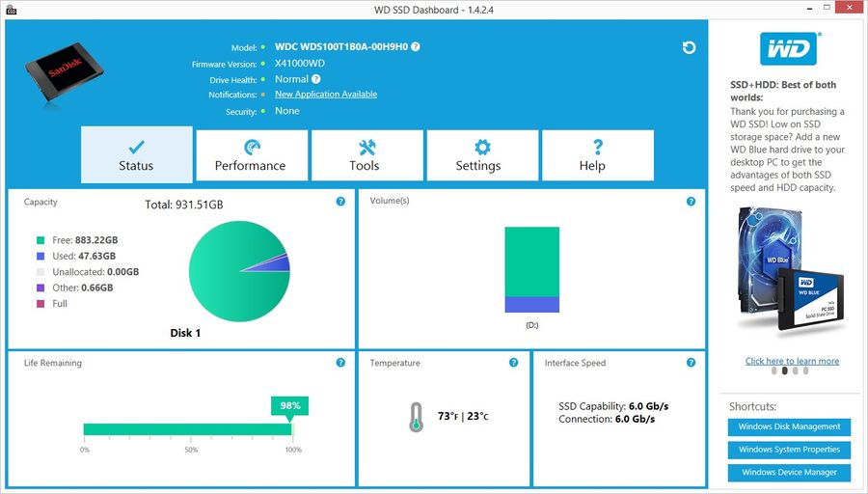Open Windows Device Manager shortcut
The height and width of the screenshot is (494, 868).
pyautogui.click(x=789, y=473)
